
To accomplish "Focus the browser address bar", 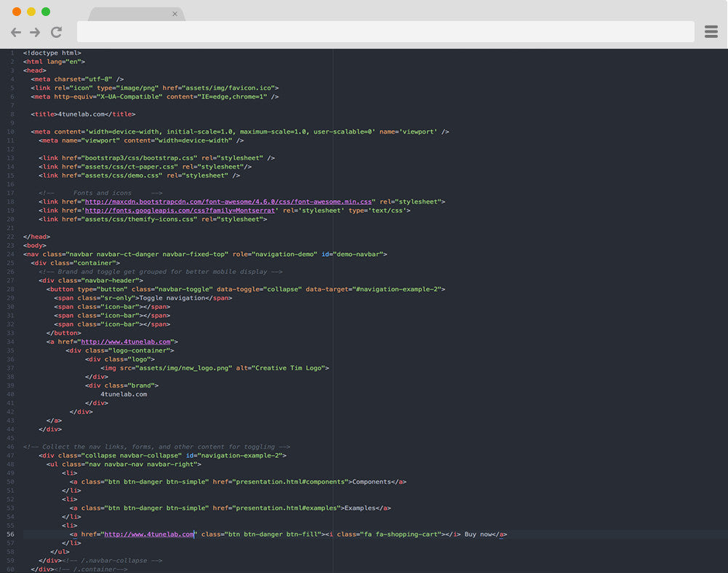I will pyautogui.click(x=385, y=32).
